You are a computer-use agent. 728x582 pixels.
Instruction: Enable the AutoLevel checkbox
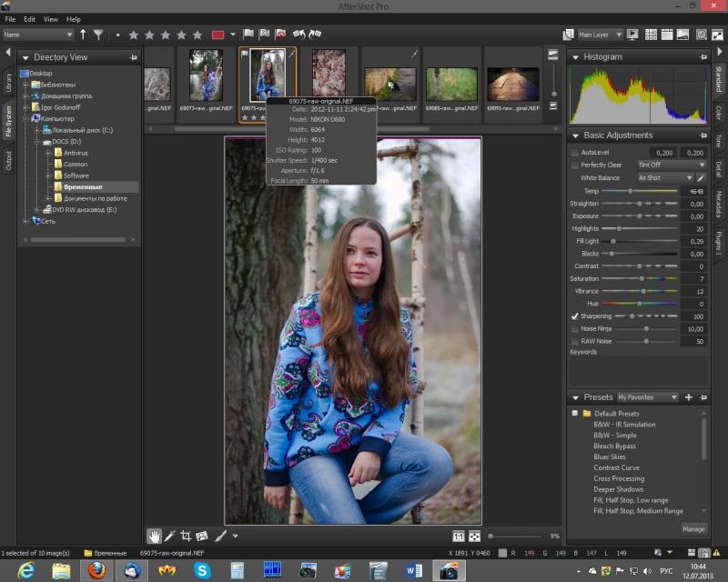click(575, 152)
